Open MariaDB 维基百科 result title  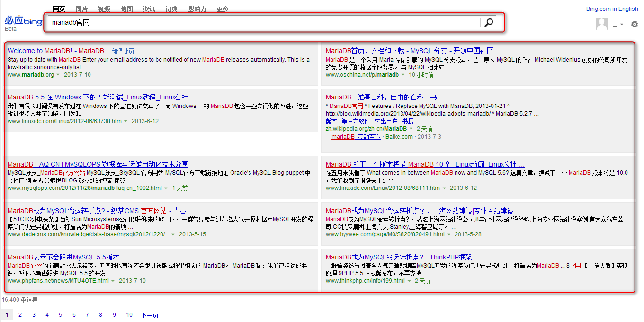tap(381, 97)
